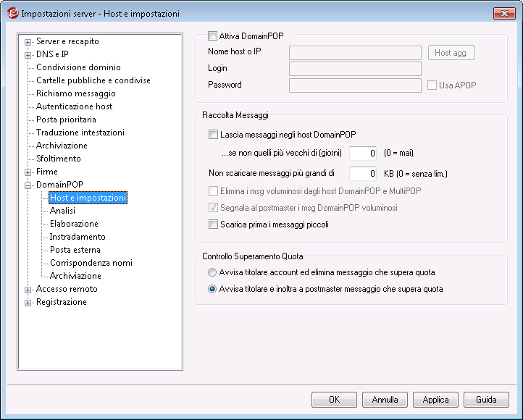Go to Corrispondenza nomi settings
Screen dimensions: 523x420
[x=91, y=263]
